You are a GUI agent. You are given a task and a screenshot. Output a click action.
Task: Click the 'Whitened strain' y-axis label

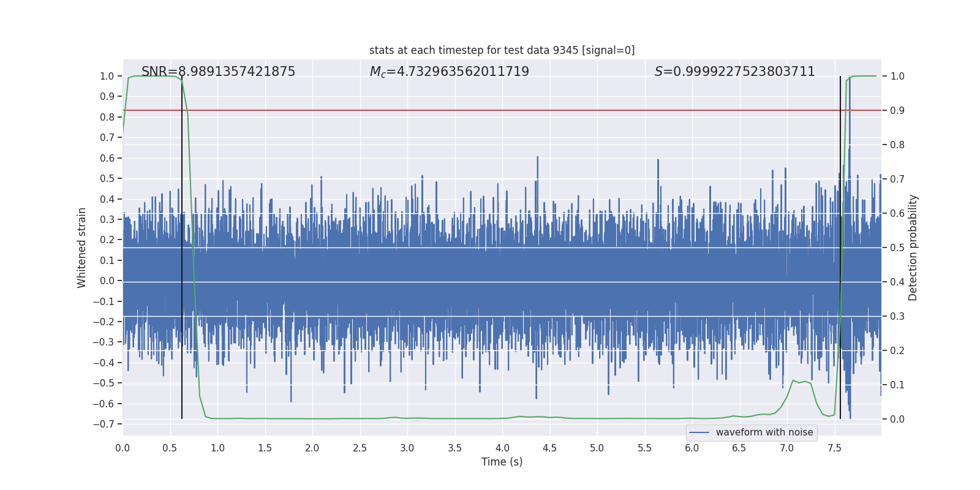coord(81,247)
